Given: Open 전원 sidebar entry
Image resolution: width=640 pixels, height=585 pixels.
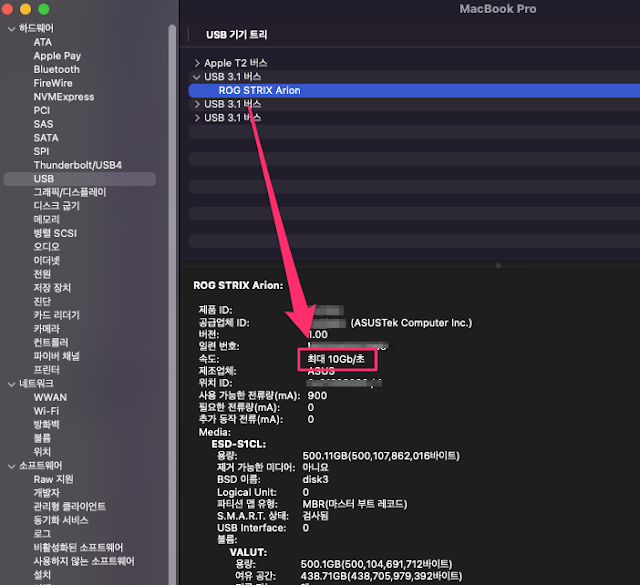Looking at the screenshot, I should [x=42, y=274].
